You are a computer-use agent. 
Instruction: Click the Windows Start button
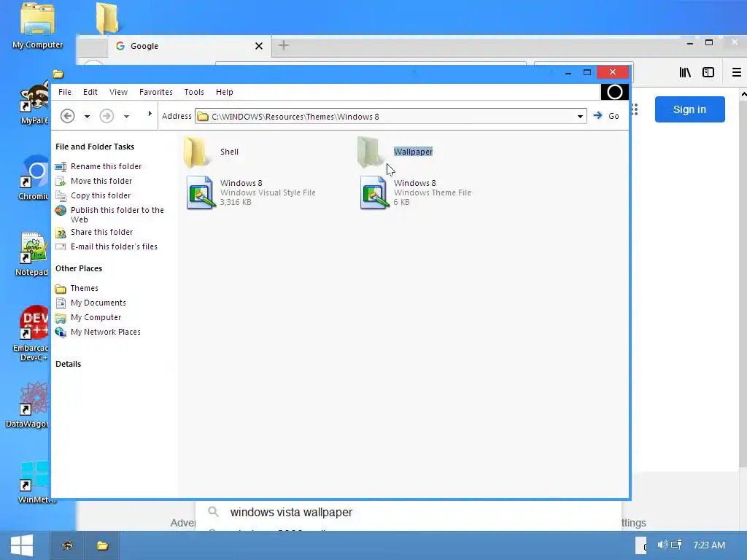pos(22,545)
